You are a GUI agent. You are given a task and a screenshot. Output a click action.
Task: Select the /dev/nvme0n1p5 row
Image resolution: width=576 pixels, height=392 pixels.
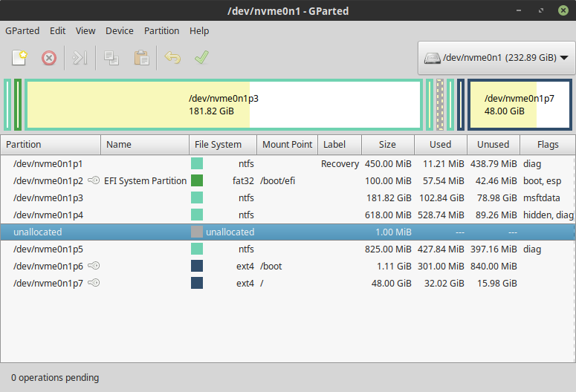pyautogui.click(x=288, y=249)
